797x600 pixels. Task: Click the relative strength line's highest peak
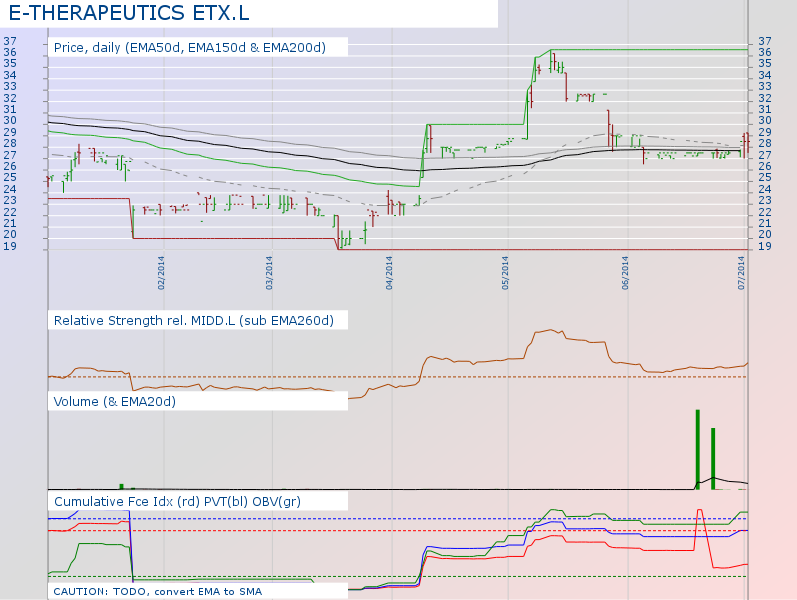551,330
